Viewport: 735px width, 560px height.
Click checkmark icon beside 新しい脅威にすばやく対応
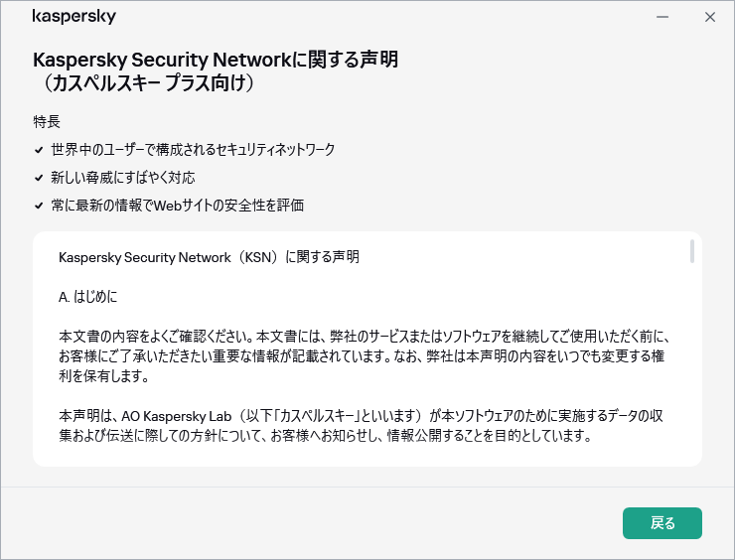point(39,178)
